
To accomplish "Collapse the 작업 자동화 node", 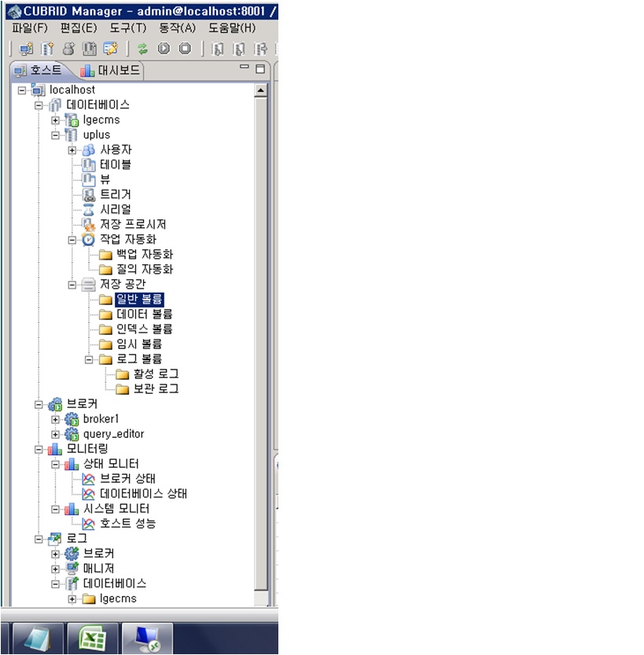I will point(72,240).
